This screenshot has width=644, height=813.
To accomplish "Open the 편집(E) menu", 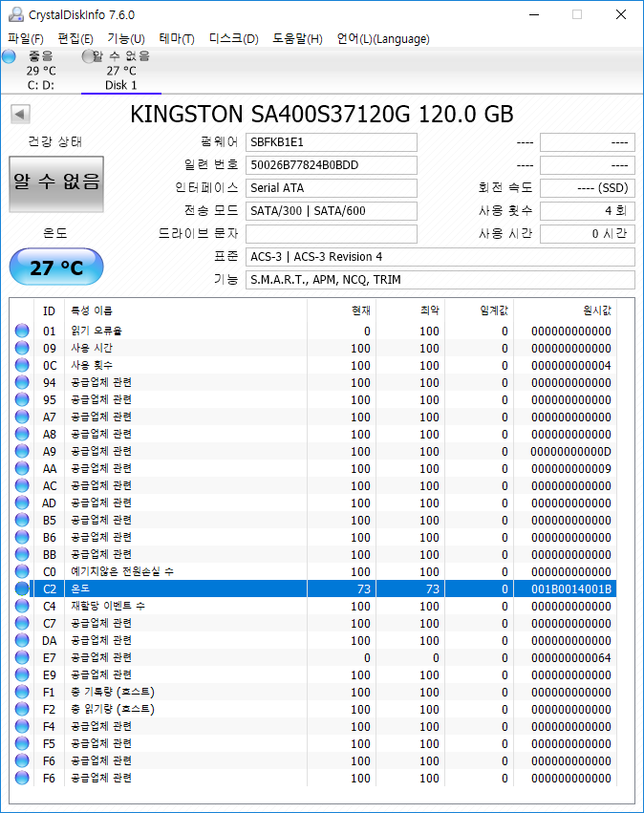I will tap(75, 39).
